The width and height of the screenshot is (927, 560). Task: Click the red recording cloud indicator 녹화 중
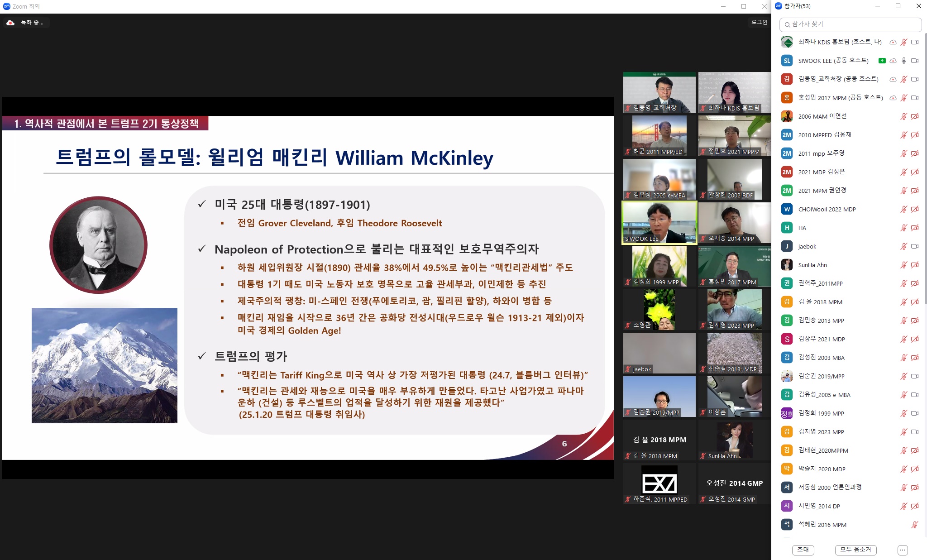(x=10, y=23)
